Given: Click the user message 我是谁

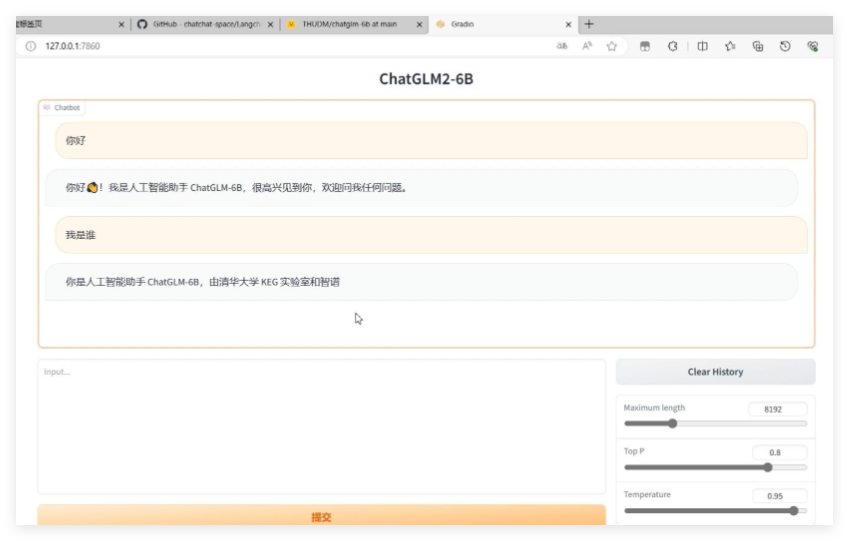Looking at the screenshot, I should click(432, 234).
